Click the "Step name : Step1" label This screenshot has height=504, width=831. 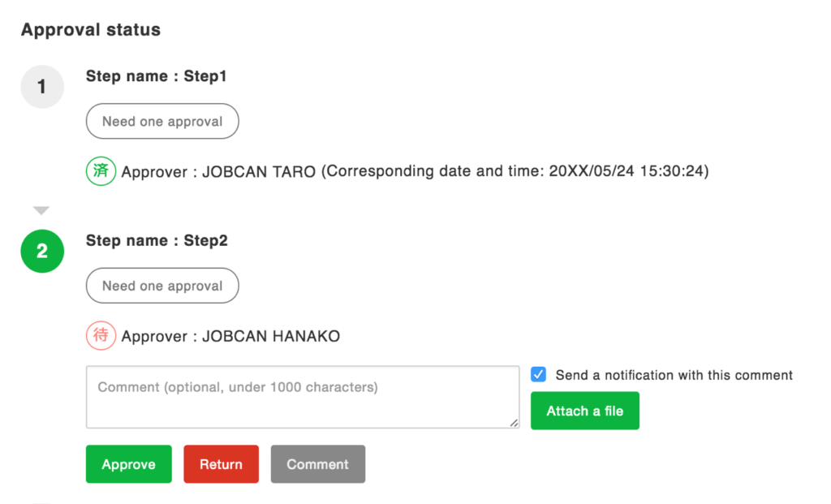157,76
